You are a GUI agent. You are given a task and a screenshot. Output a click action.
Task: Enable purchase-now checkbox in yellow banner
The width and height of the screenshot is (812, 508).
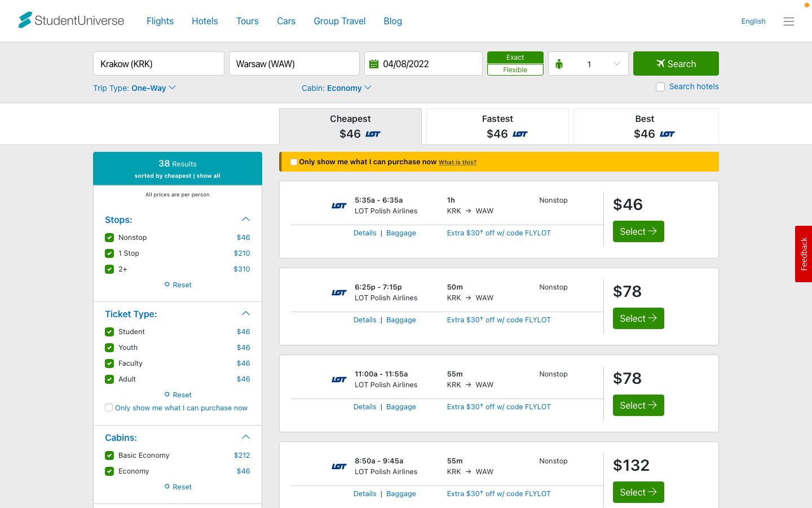click(294, 162)
